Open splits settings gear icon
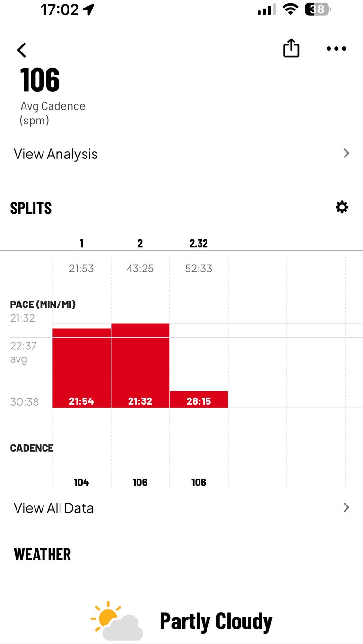Screen dimensions: 363x644 click(x=342, y=207)
